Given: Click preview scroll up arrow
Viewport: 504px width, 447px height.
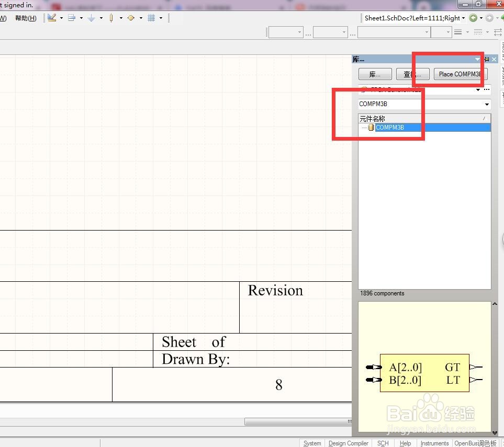Looking at the screenshot, I should [495, 304].
